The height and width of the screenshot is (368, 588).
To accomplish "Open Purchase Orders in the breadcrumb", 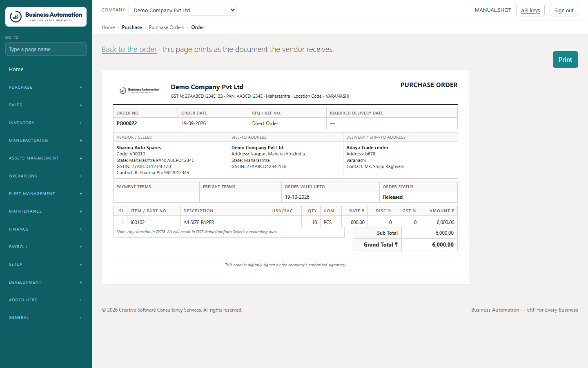I will [x=167, y=27].
